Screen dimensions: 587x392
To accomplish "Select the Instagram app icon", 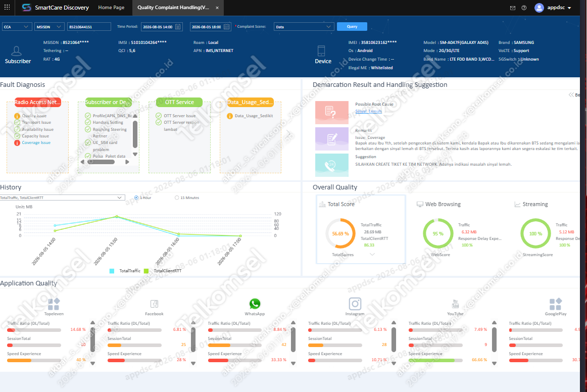I will tap(355, 304).
